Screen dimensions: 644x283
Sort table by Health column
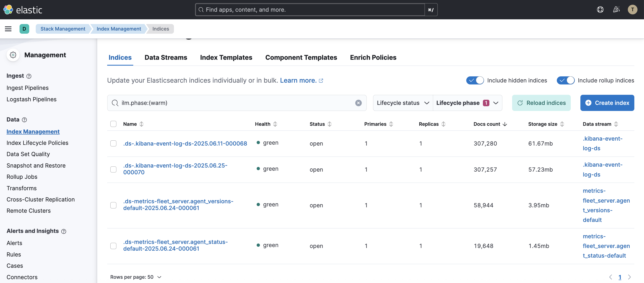266,124
